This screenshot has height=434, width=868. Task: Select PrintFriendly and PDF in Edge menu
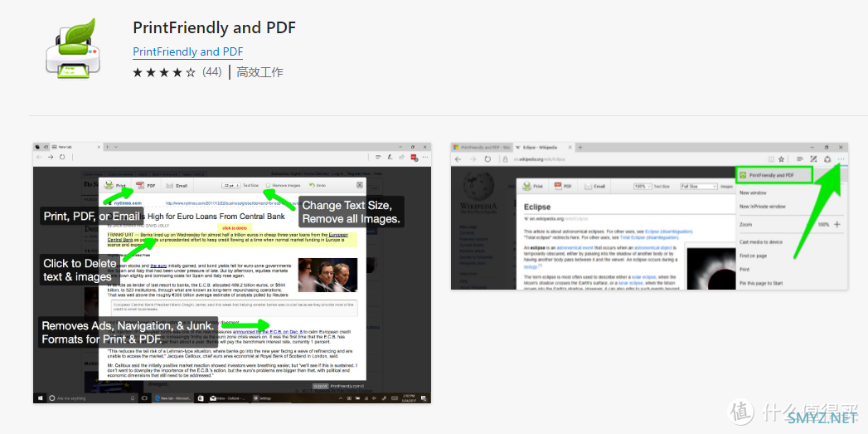click(x=773, y=175)
